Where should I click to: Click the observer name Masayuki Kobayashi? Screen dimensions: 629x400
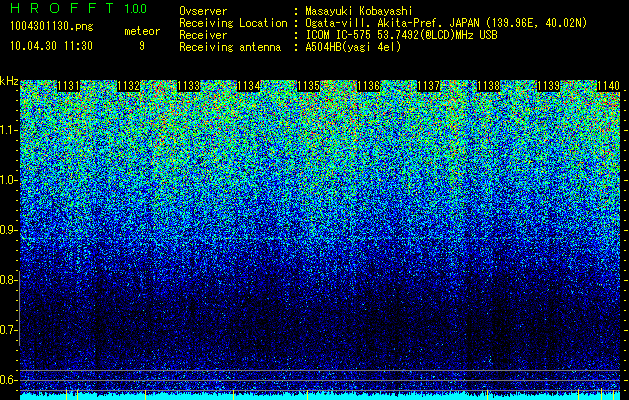point(358,11)
